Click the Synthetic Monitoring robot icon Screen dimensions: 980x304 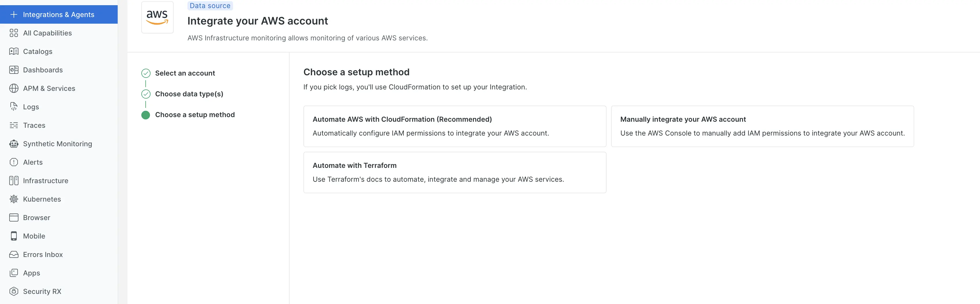(x=14, y=144)
